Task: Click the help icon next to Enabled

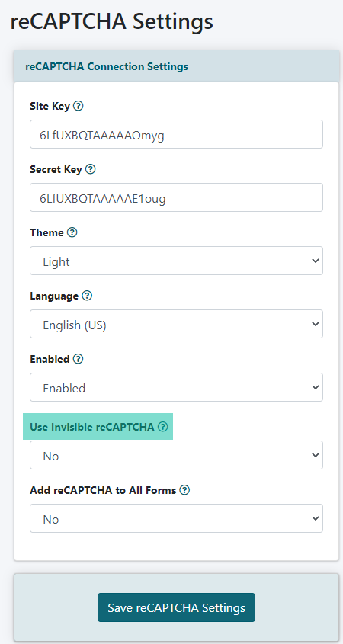Action: point(78,359)
